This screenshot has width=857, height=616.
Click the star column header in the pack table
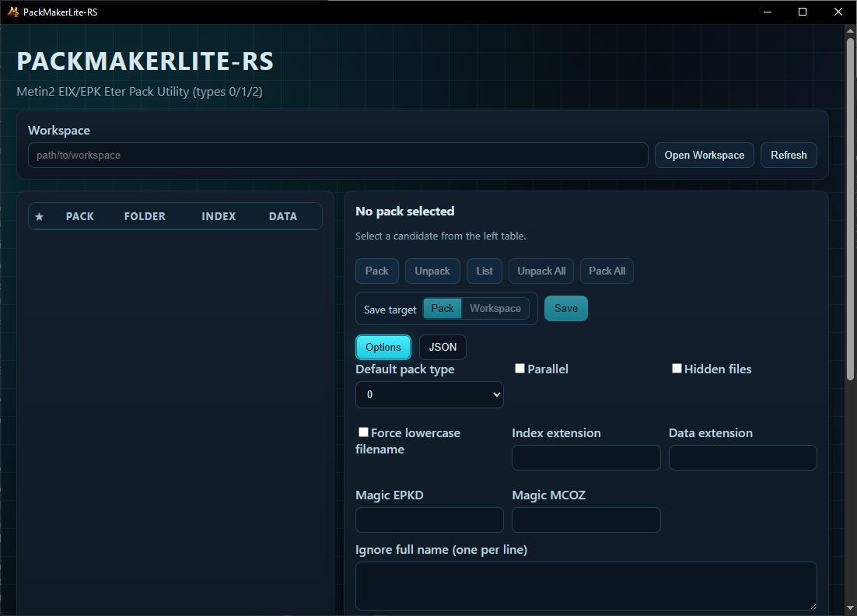pos(40,216)
